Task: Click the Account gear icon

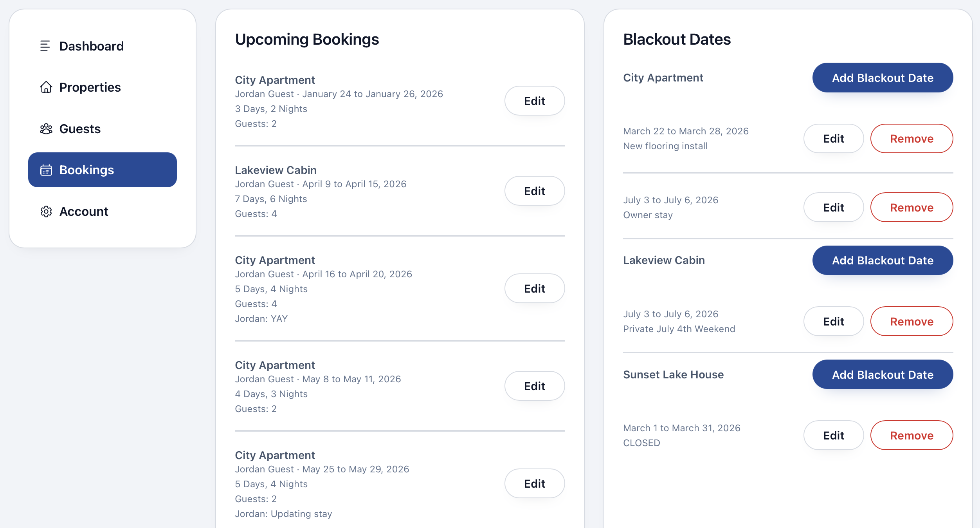Action: (46, 212)
